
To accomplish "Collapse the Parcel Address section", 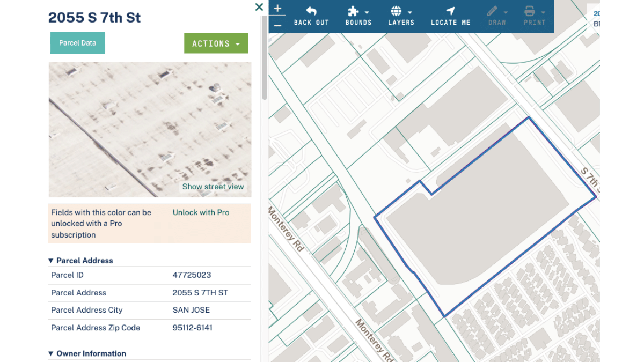I will [x=51, y=261].
